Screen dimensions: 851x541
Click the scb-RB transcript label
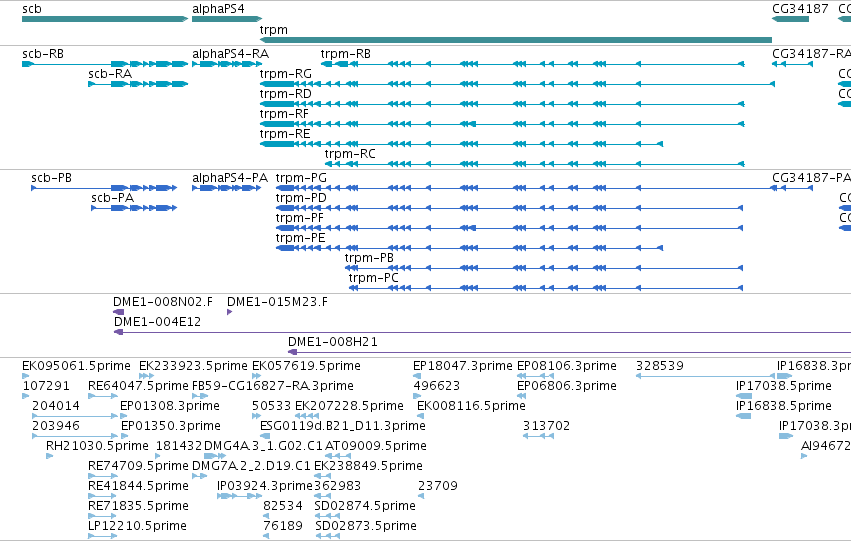pos(43,54)
